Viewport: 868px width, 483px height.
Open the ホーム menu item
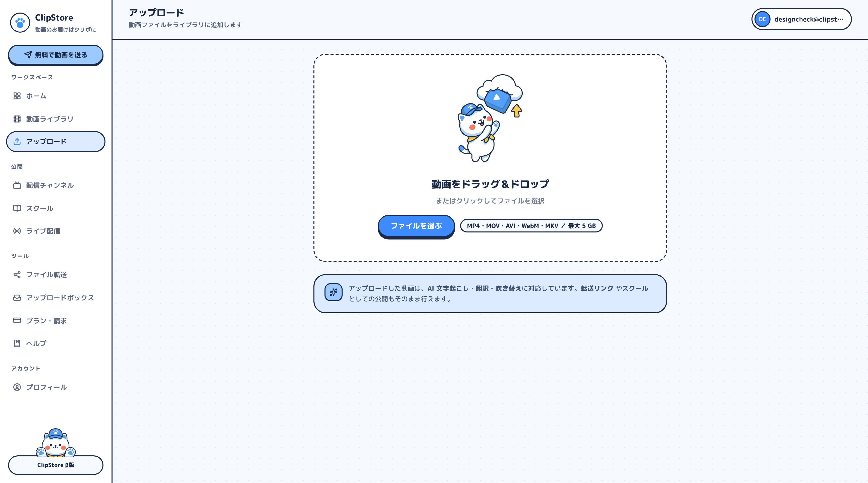[x=56, y=96]
